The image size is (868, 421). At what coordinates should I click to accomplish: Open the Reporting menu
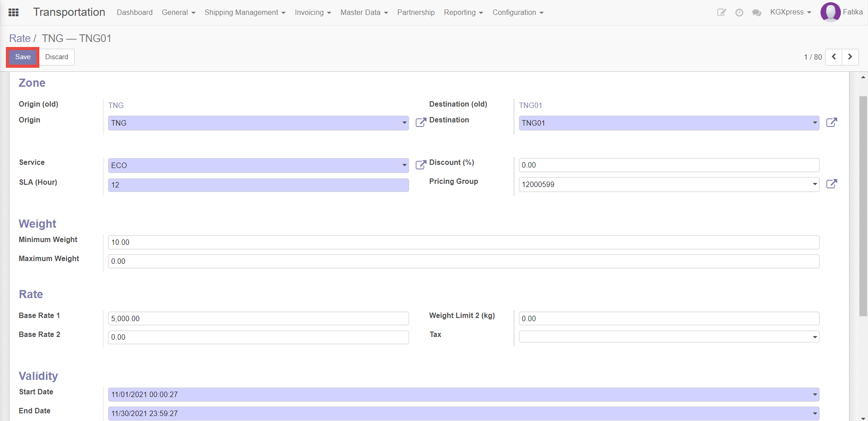463,13
